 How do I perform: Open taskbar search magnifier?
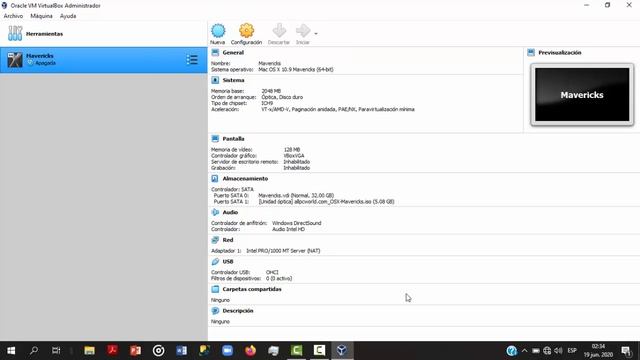(34, 350)
